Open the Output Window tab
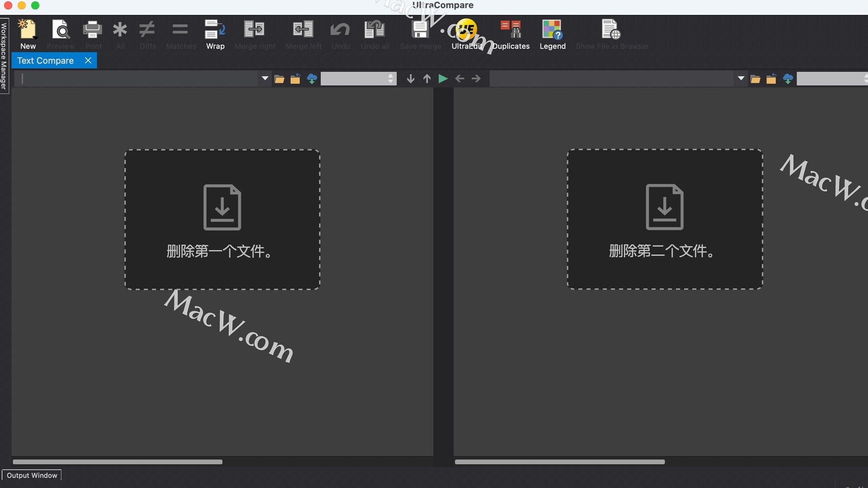 tap(32, 475)
